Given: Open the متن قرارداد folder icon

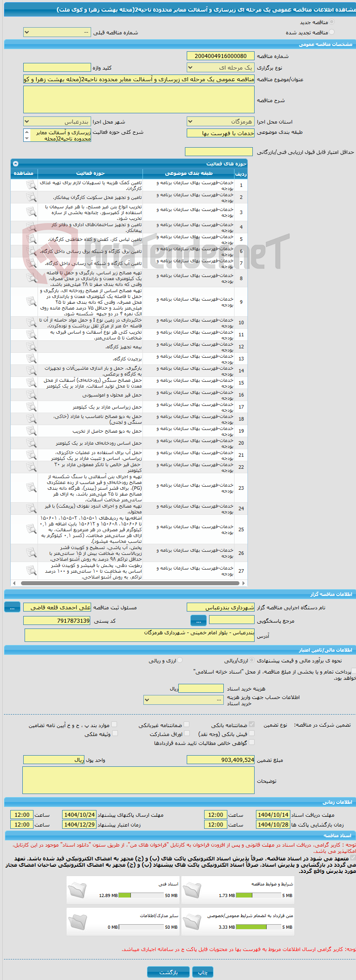Looking at the screenshot, I should coord(192,921).
